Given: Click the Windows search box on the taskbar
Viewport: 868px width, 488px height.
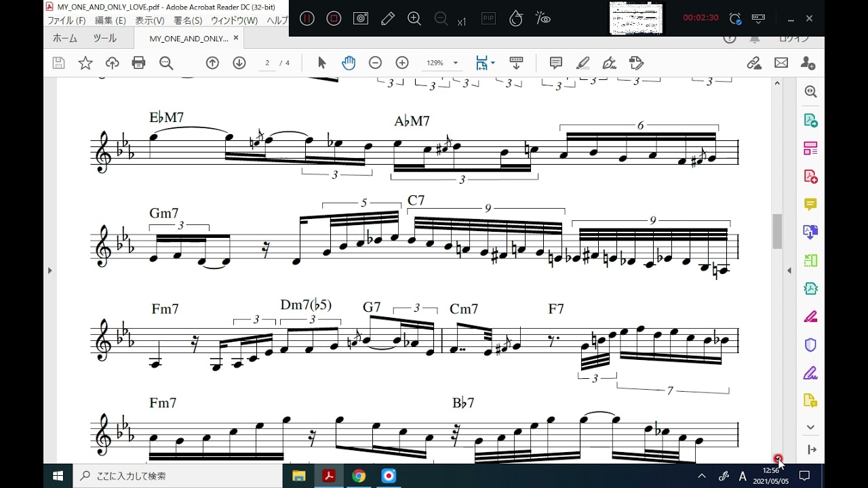Looking at the screenshot, I should [178, 476].
